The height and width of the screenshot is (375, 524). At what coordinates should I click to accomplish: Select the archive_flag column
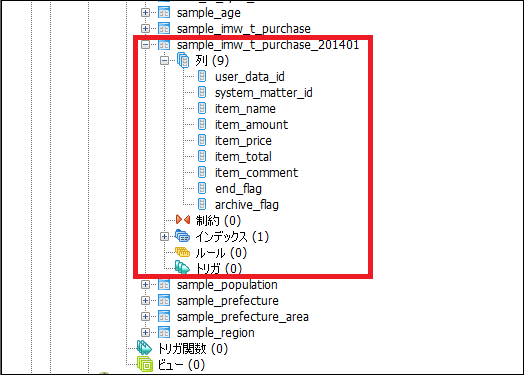click(x=247, y=205)
